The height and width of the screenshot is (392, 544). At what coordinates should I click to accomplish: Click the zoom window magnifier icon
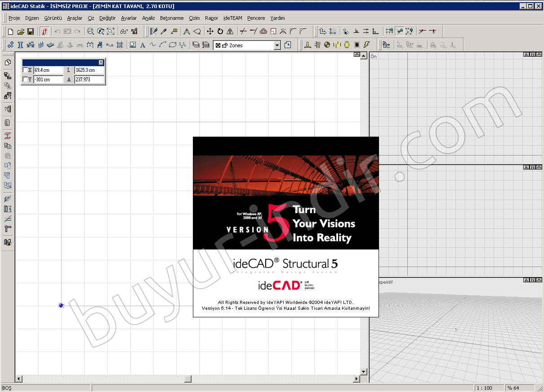[90, 31]
